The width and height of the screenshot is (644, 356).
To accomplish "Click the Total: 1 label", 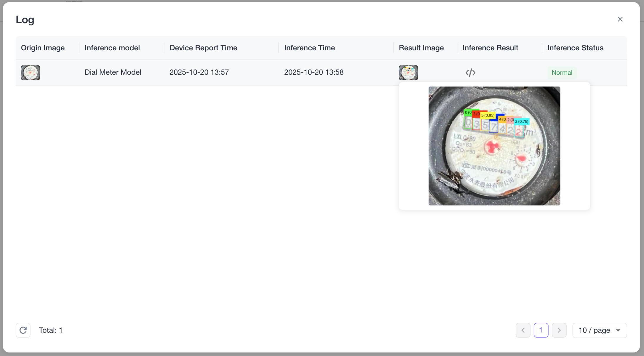I will pos(51,330).
